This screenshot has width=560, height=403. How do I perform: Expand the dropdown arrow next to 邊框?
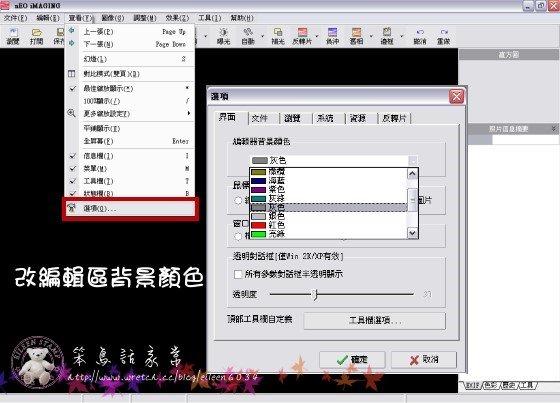pos(402,36)
